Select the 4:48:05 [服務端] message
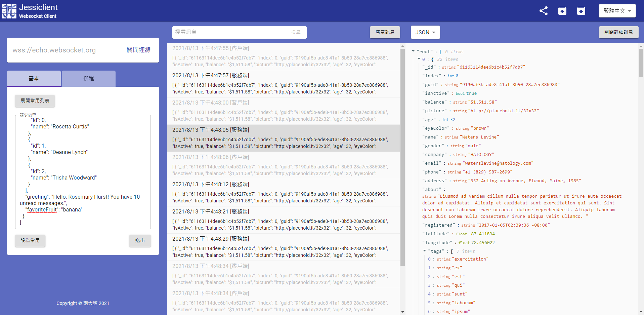Screen dimensions: 644x315 pyautogui.click(x=283, y=138)
